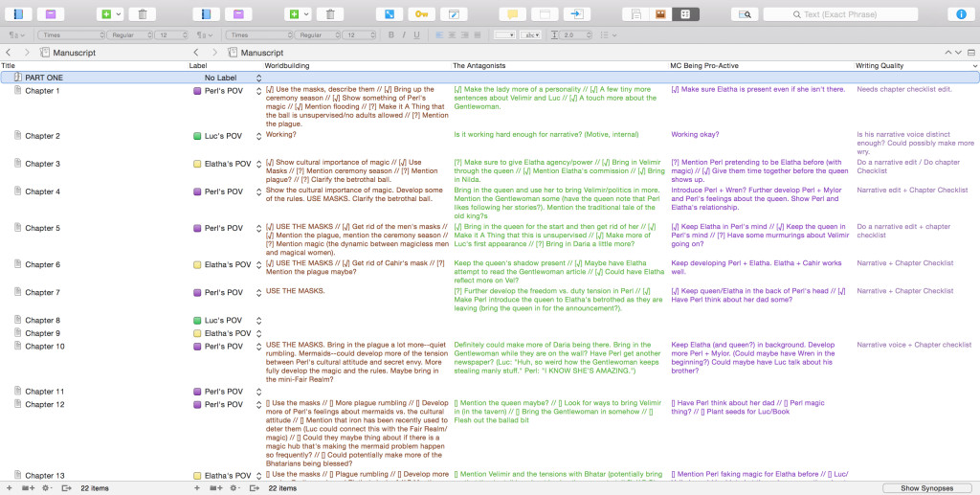Viewport: 980px width, 495px height.
Task: Toggle Italic formatting
Action: (404, 35)
